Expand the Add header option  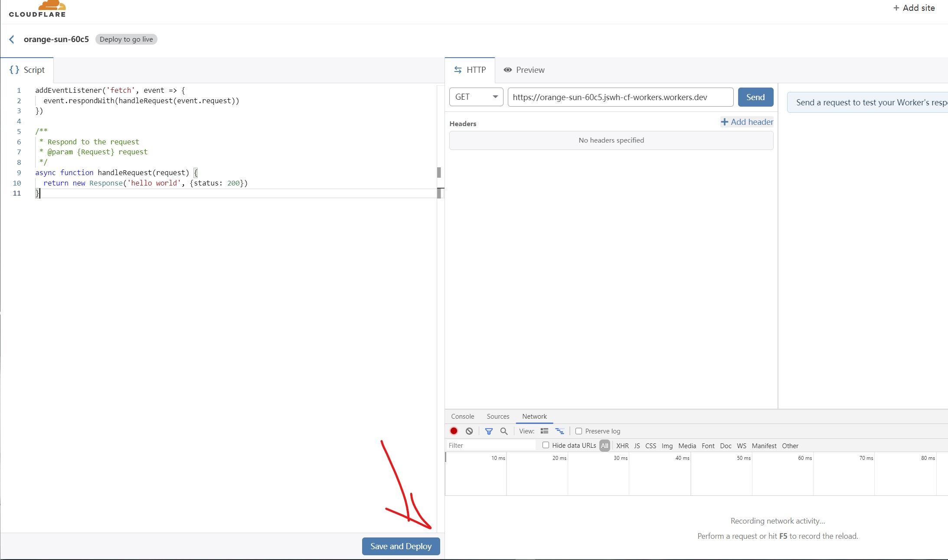click(x=747, y=121)
